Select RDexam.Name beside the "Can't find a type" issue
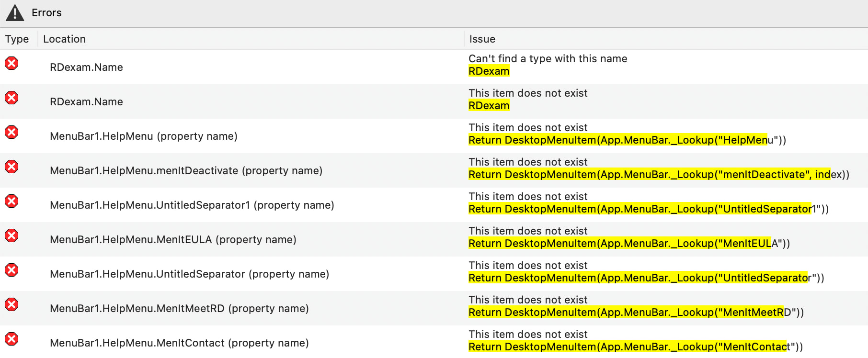This screenshot has width=868, height=358. (x=86, y=67)
